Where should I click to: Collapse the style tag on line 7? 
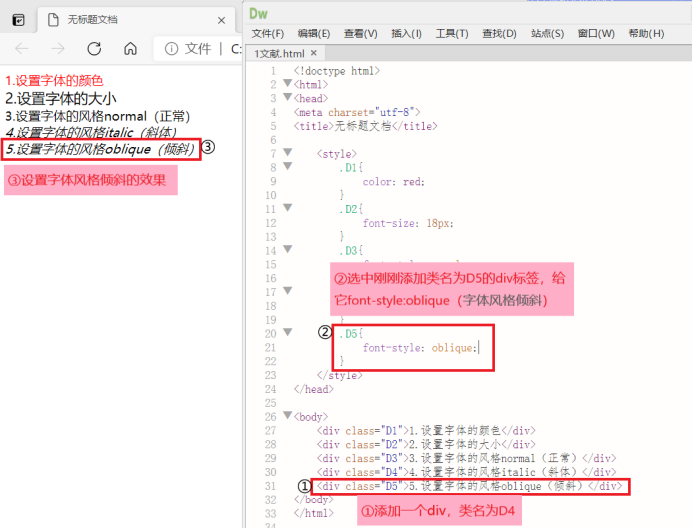point(288,152)
